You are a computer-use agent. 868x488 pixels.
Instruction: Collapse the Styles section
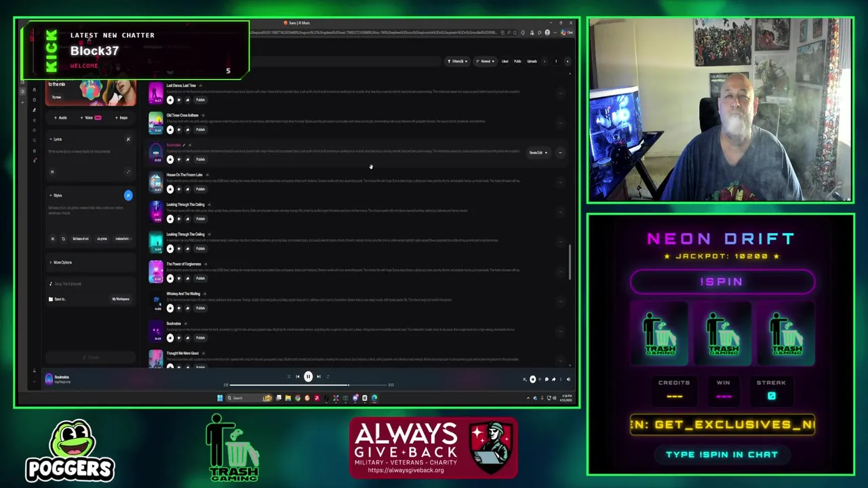click(56, 195)
